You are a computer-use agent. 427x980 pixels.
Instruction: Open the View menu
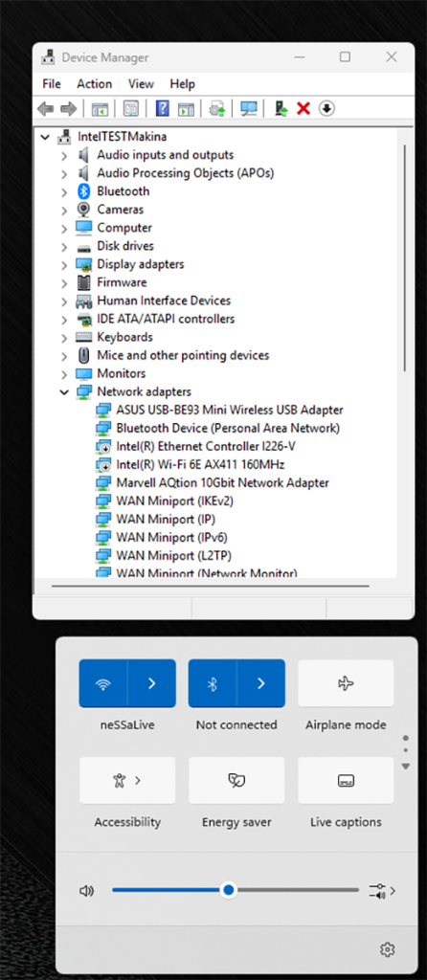(142, 84)
